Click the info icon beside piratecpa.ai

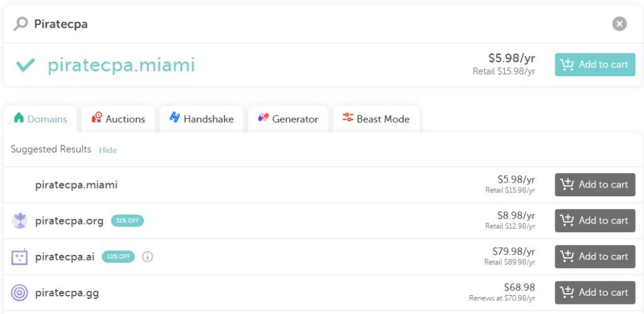(147, 257)
